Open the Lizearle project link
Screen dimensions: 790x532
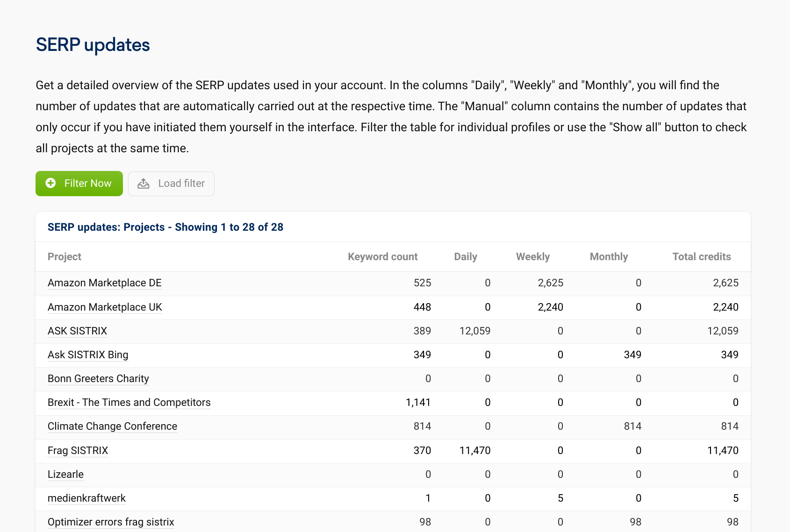click(65, 475)
